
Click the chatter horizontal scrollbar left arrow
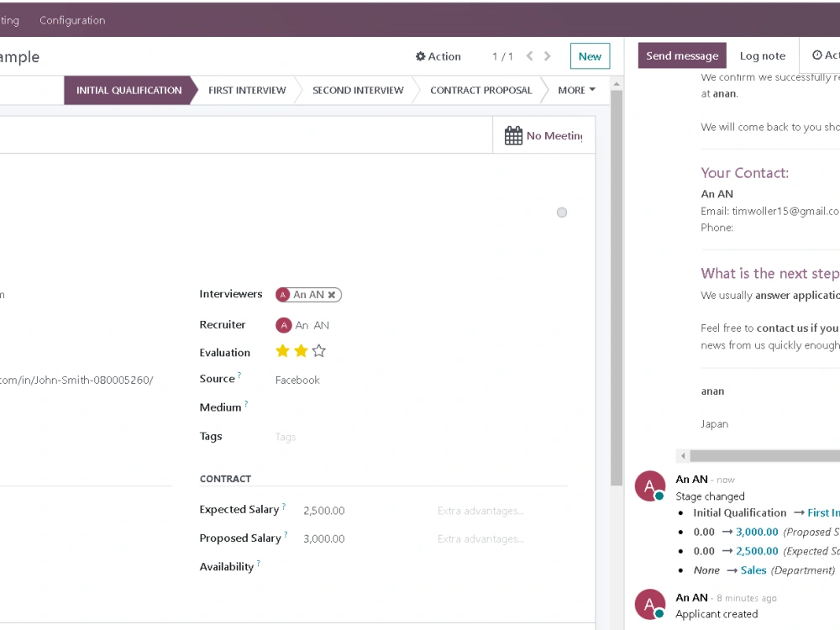point(683,456)
